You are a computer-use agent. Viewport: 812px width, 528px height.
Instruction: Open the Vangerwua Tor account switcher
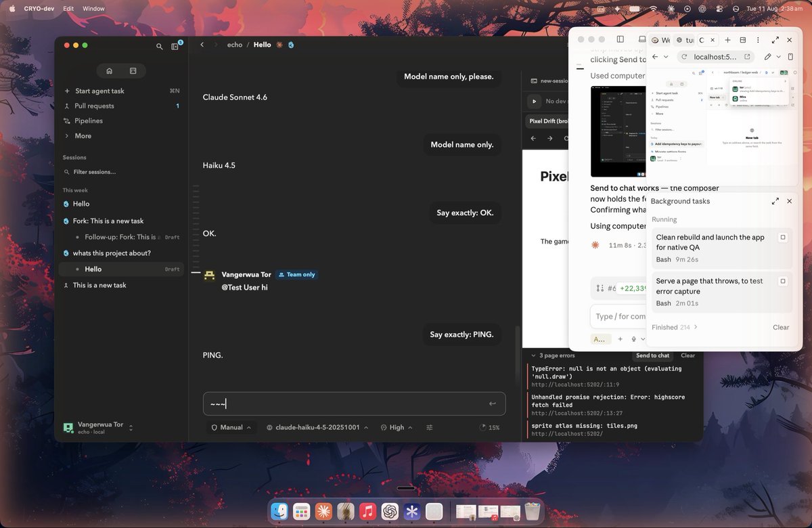[x=99, y=428]
